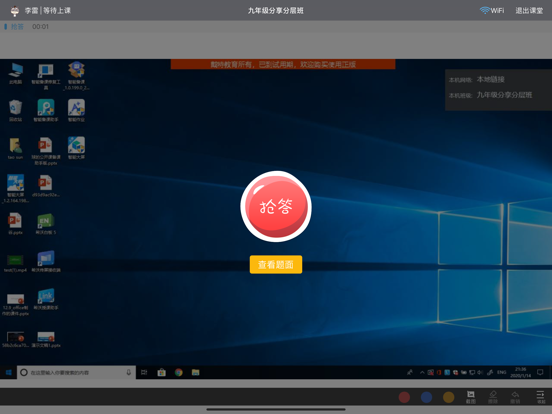Image resolution: width=552 pixels, height=414 pixels.
Task: Click the microphone icon in search box
Action: (x=129, y=372)
